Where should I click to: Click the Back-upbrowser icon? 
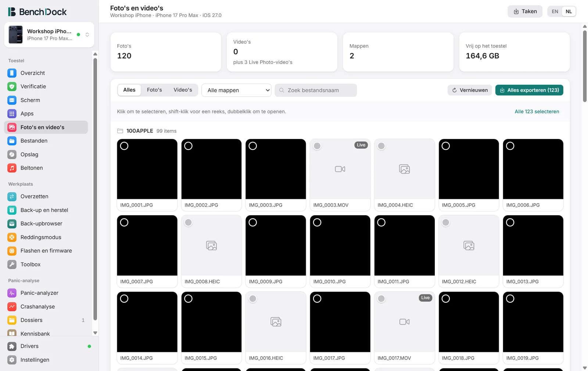coord(12,224)
